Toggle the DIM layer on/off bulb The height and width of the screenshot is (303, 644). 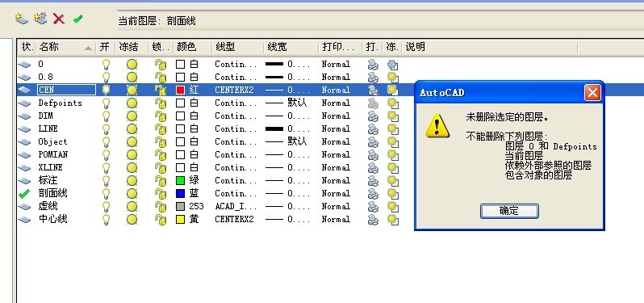[x=106, y=116]
